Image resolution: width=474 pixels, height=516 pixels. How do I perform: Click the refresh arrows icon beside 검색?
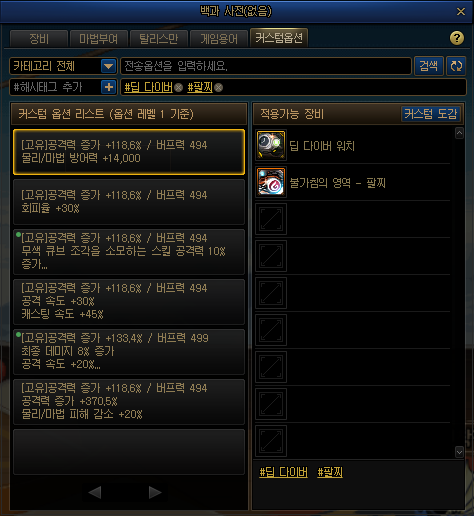click(456, 66)
